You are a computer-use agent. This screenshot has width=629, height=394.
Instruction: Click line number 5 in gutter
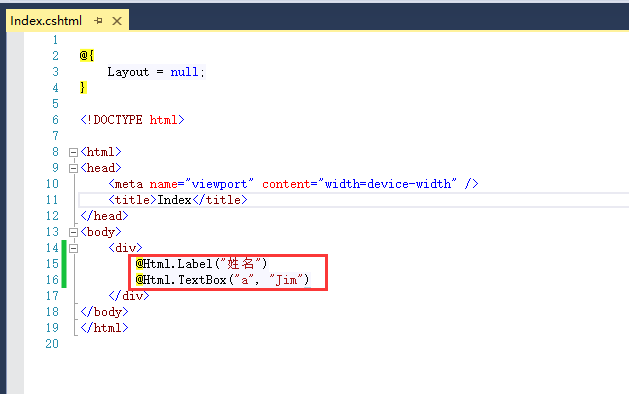coord(55,104)
